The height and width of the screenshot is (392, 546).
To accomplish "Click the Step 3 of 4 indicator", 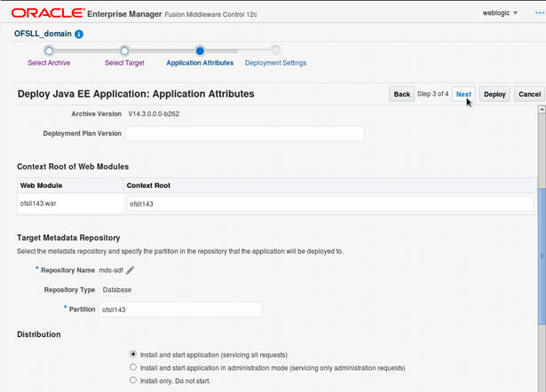I will 433,94.
